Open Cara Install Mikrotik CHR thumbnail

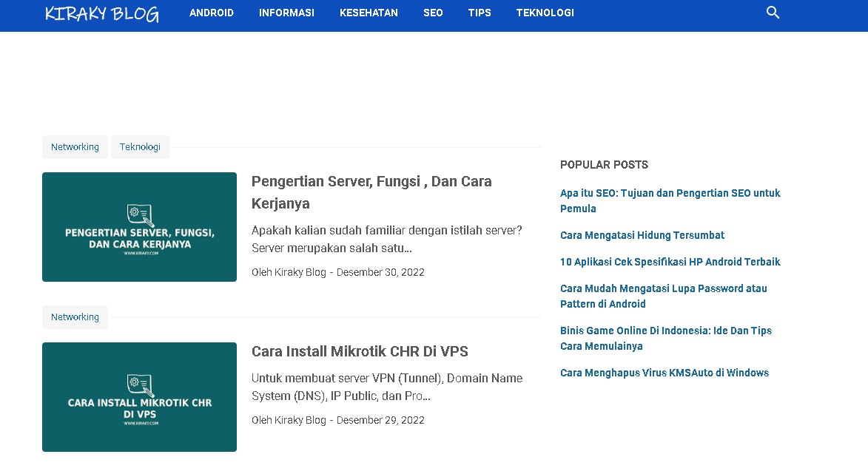(139, 397)
